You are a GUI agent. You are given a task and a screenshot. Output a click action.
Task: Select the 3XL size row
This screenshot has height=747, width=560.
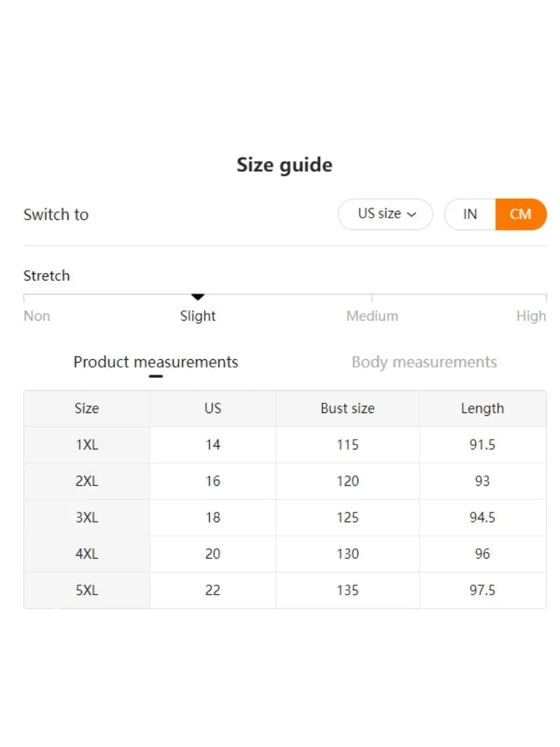pos(87,518)
